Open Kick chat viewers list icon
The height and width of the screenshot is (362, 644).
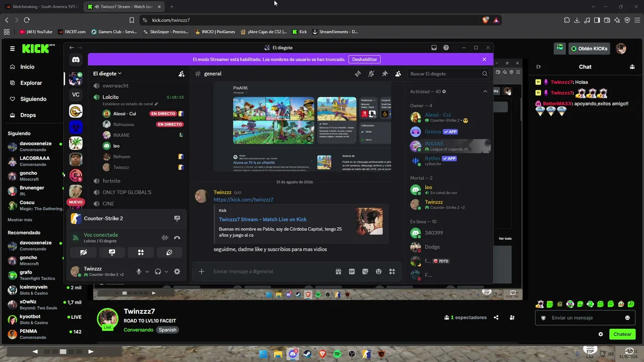click(x=632, y=67)
